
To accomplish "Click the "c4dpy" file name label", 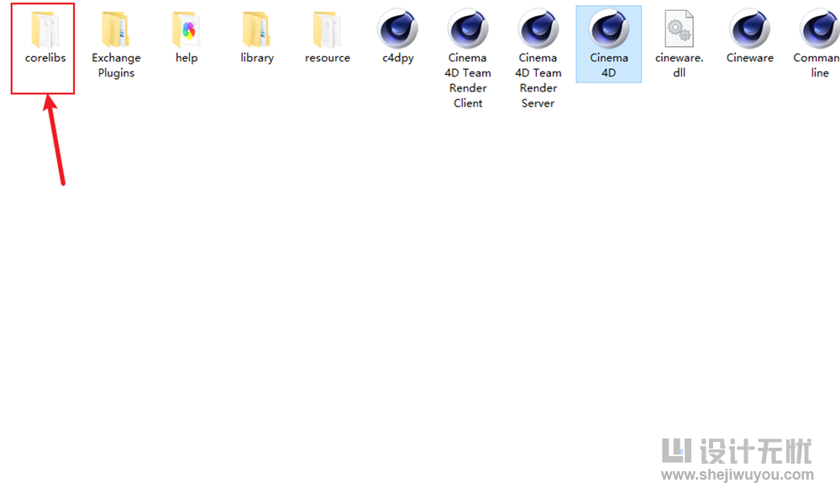I will pyautogui.click(x=397, y=59).
